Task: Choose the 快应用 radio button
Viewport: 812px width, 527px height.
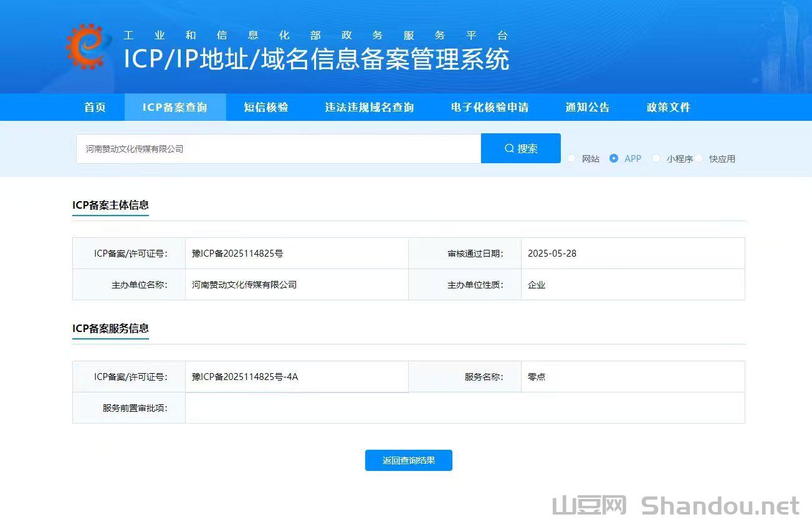Action: click(699, 158)
